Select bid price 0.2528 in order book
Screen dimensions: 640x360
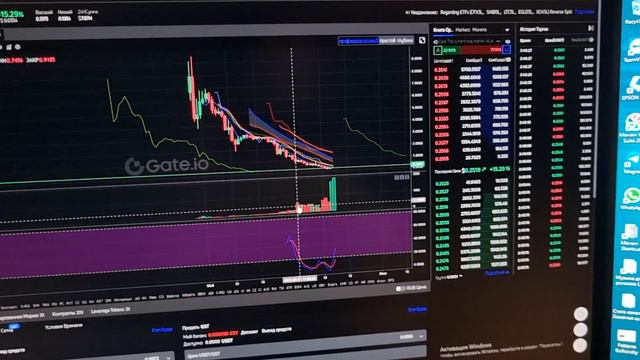442,184
